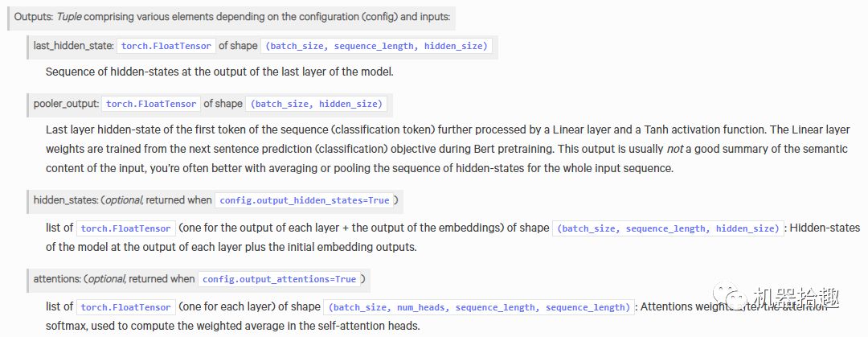Click torch.FloatTensor beside last_hidden_state
The width and height of the screenshot is (868, 337).
(167, 46)
